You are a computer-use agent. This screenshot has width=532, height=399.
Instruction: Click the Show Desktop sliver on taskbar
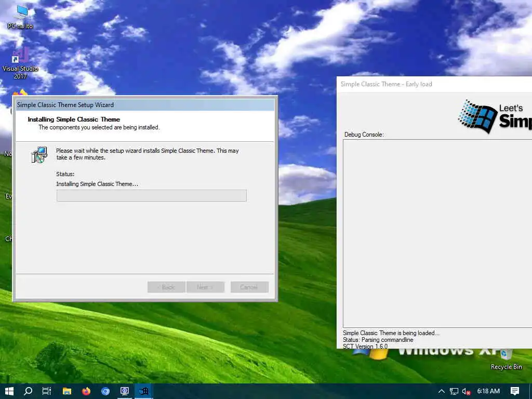[x=530, y=391]
